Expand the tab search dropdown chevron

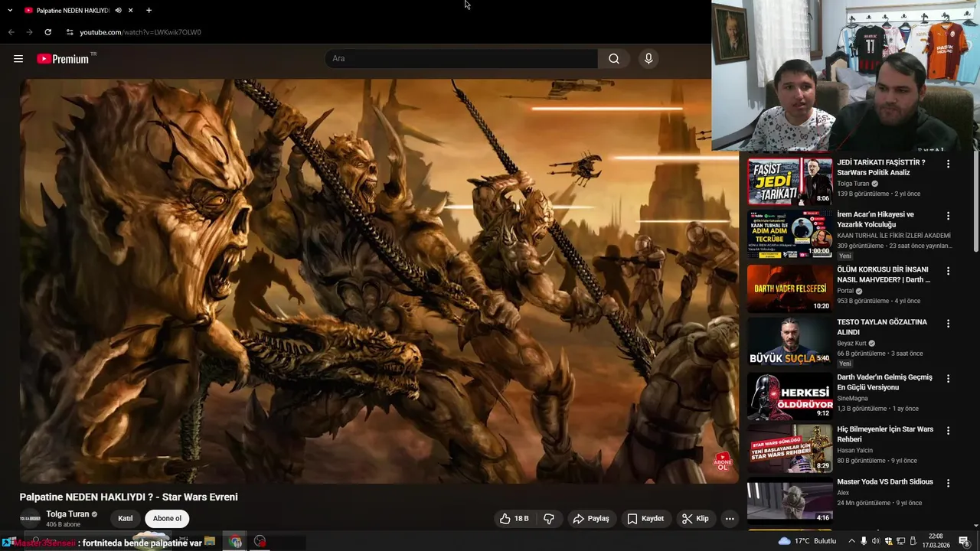(10, 11)
